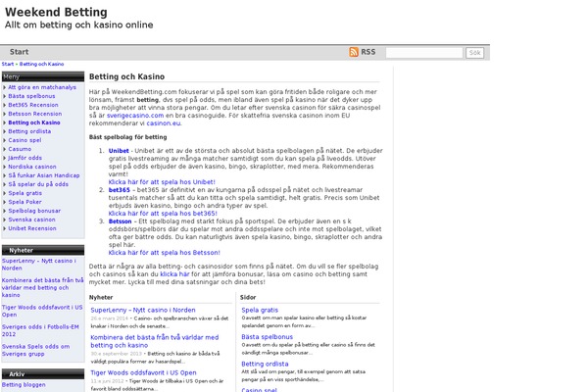Image resolution: width=588 pixels, height=392 pixels.
Task: Open main Nyheter article SuperLenny – Nytt casino
Action: pos(143,311)
